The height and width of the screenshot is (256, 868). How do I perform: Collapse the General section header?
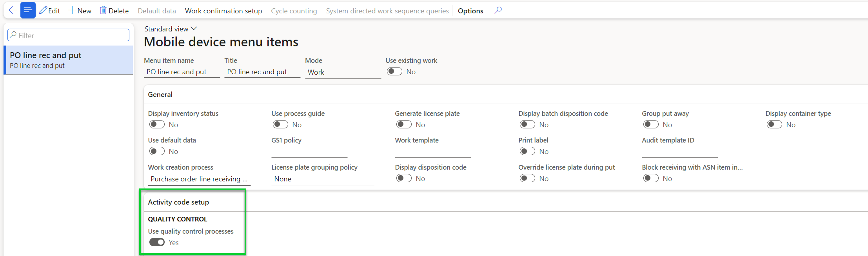pos(506,94)
